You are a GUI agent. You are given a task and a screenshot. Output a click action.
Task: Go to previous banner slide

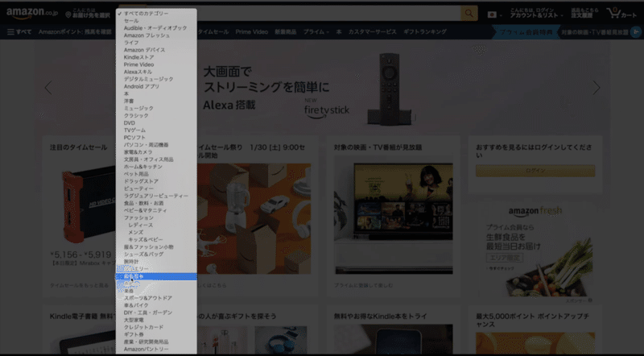coord(48,88)
